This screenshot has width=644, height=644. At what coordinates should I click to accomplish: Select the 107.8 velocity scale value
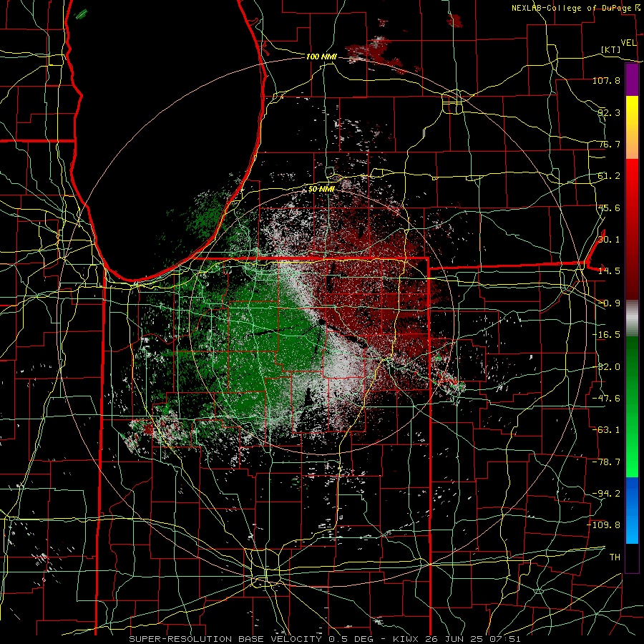point(606,80)
